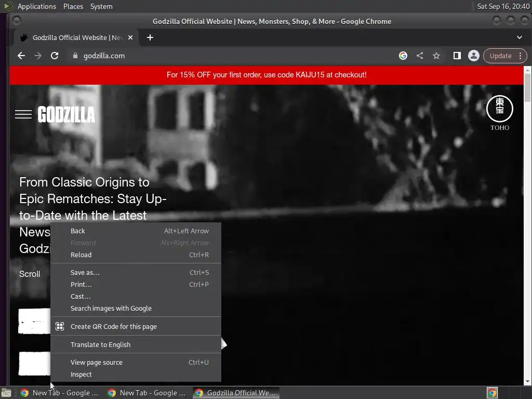Bookmark this page with star icon
Viewport: 532px width, 399px height.
(x=436, y=56)
